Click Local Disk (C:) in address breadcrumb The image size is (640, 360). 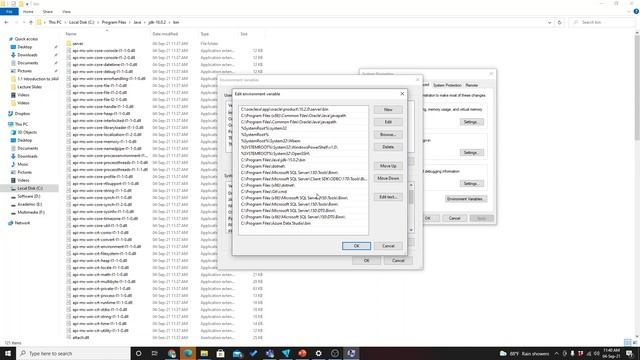[81, 22]
